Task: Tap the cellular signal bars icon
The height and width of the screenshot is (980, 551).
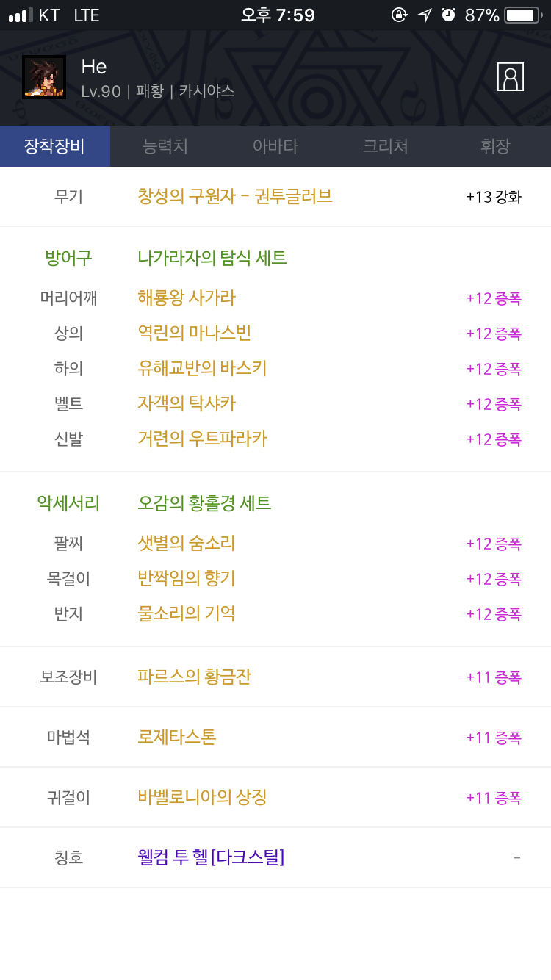Action: 21,15
